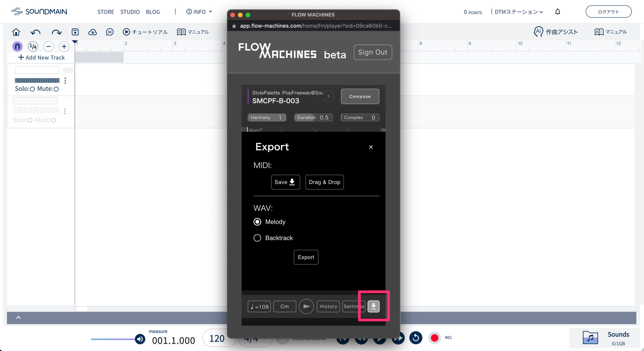This screenshot has height=351, width=644.
Task: Click the Compose button
Action: pyautogui.click(x=360, y=96)
